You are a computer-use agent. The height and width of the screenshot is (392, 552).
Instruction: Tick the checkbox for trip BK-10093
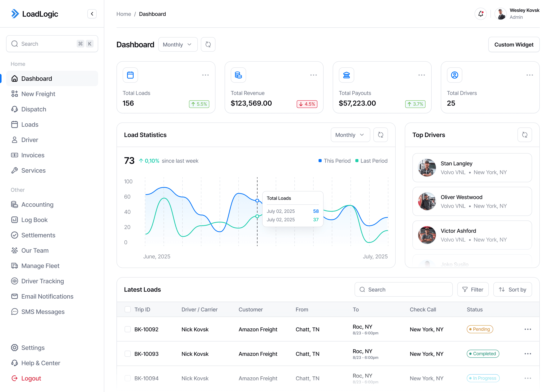coord(128,354)
